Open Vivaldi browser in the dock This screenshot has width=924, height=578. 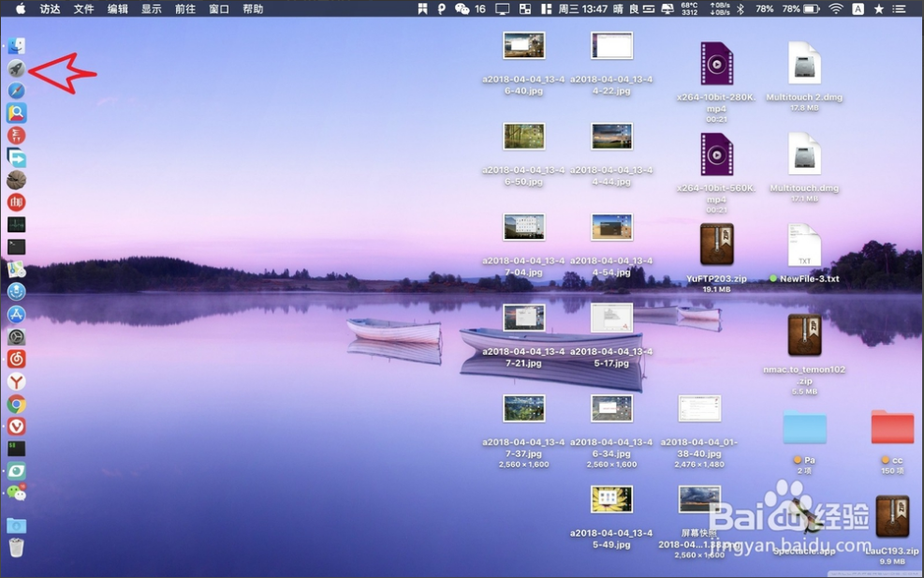point(16,427)
